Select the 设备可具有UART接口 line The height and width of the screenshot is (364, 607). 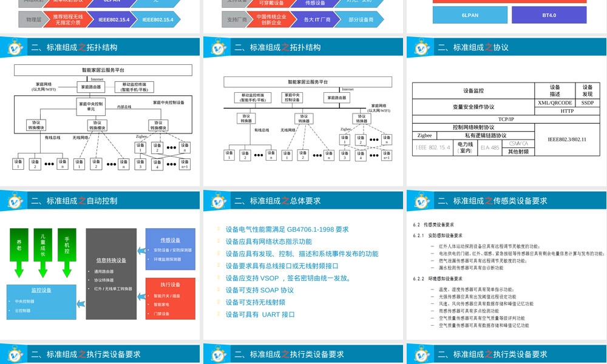coord(260,314)
